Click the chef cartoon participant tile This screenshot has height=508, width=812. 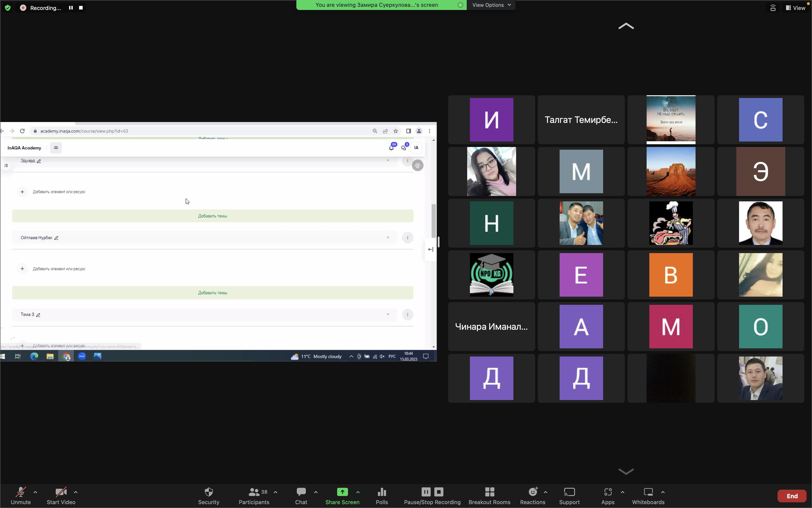click(671, 223)
